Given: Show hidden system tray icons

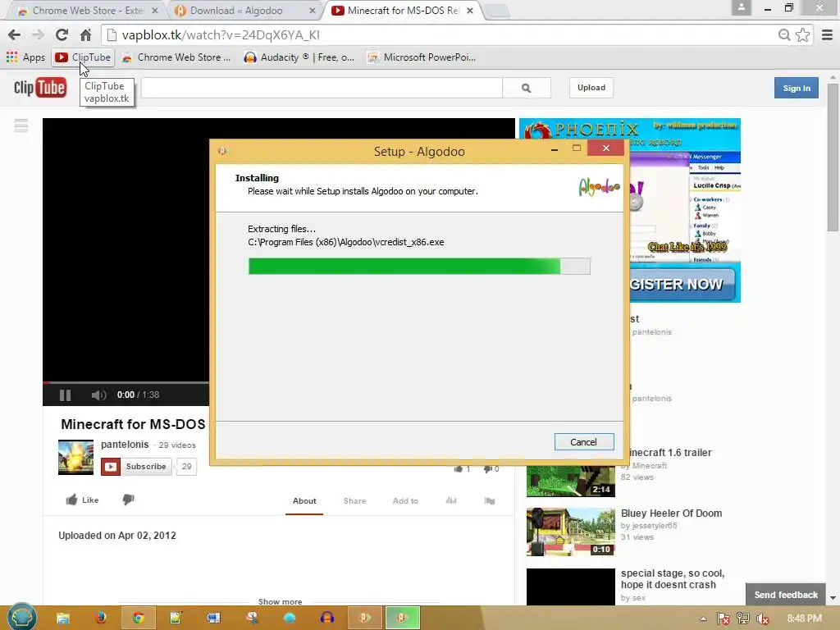Looking at the screenshot, I should (703, 619).
